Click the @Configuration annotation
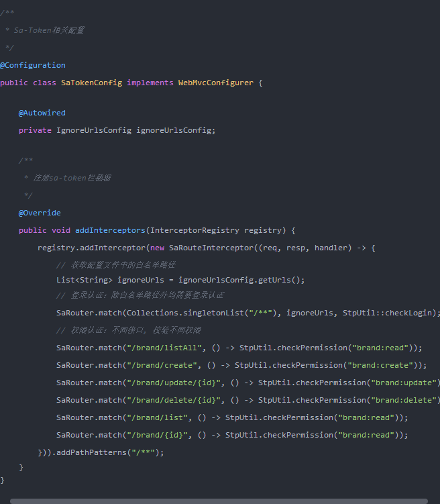The width and height of the screenshot is (440, 504). point(33,65)
